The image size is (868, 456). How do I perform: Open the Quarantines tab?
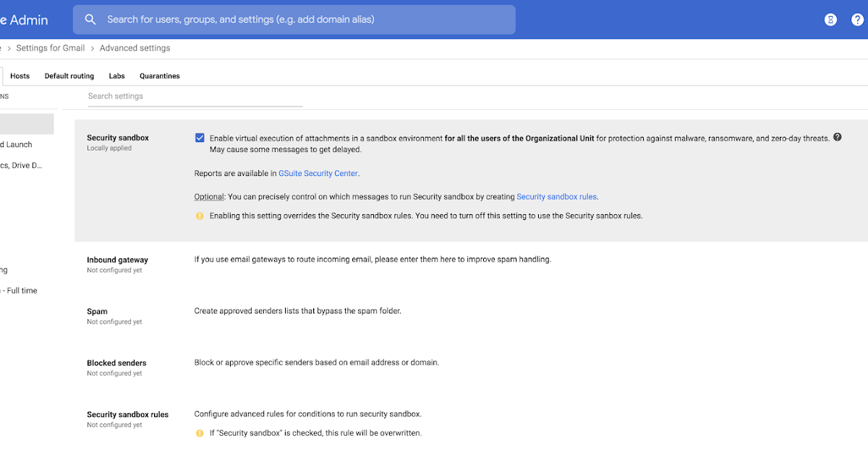tap(159, 75)
